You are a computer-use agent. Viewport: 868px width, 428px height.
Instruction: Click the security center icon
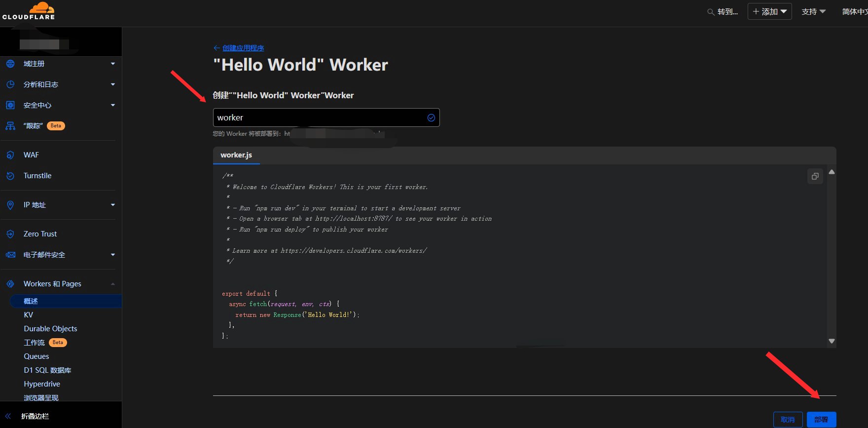[10, 105]
